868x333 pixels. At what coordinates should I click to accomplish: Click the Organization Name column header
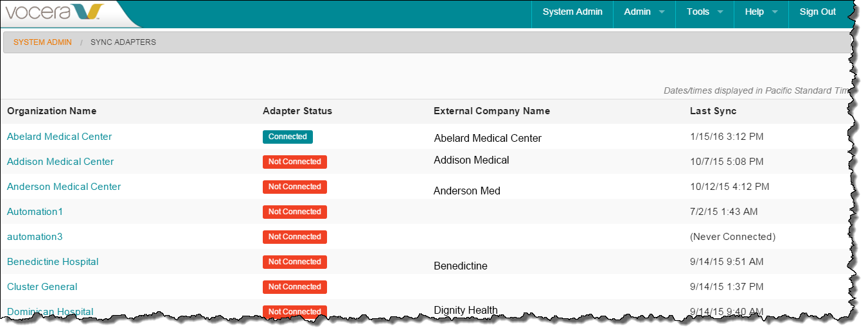click(x=52, y=111)
